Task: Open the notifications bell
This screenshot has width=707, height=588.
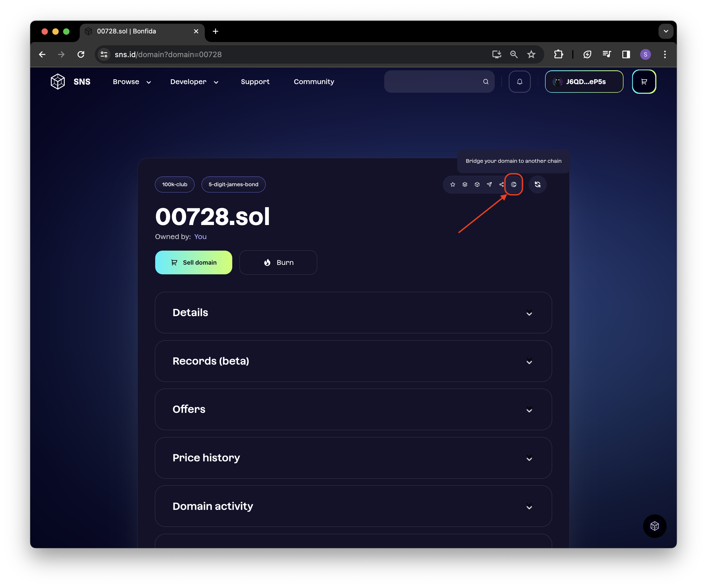Action: 519,81
